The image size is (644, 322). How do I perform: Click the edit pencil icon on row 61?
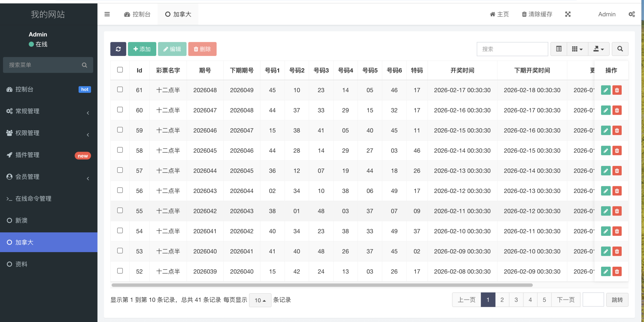tap(605, 90)
